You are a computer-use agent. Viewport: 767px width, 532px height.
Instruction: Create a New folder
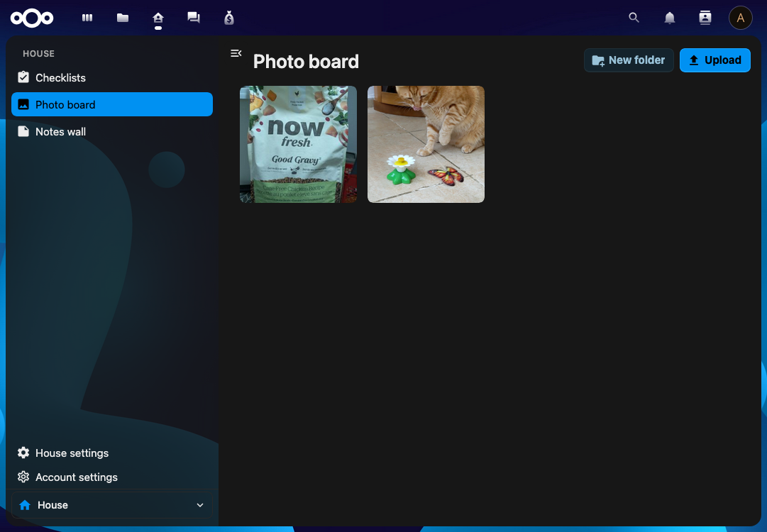coord(629,60)
